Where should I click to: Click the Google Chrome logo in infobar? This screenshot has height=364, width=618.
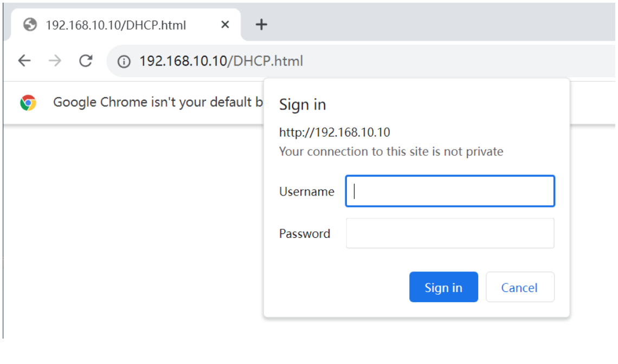tap(28, 102)
